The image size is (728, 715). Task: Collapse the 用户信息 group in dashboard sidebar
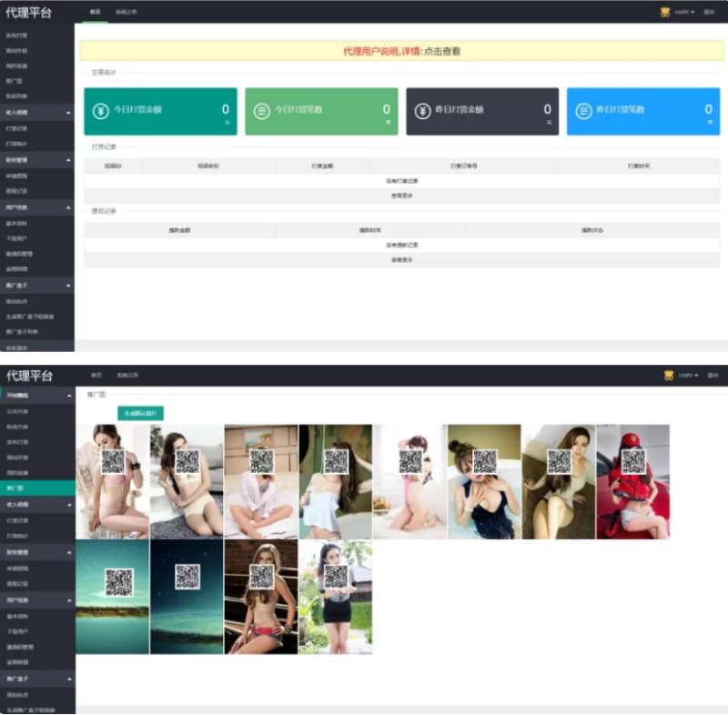pyautogui.click(x=68, y=207)
